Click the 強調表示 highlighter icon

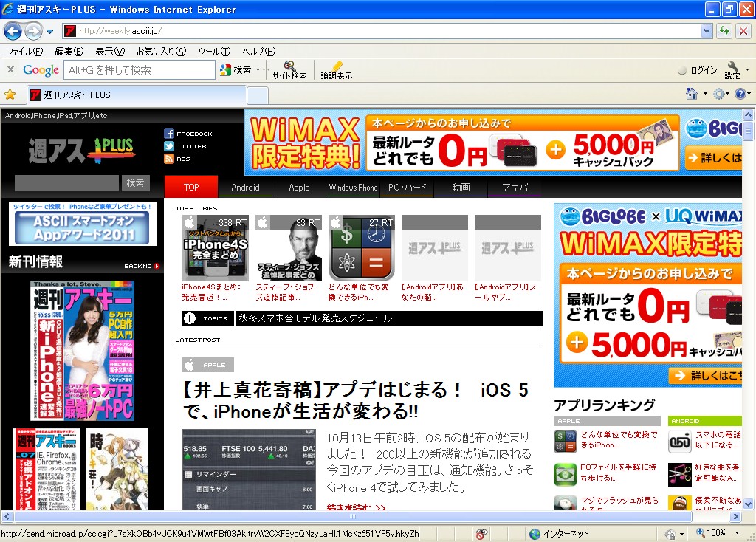336,70
